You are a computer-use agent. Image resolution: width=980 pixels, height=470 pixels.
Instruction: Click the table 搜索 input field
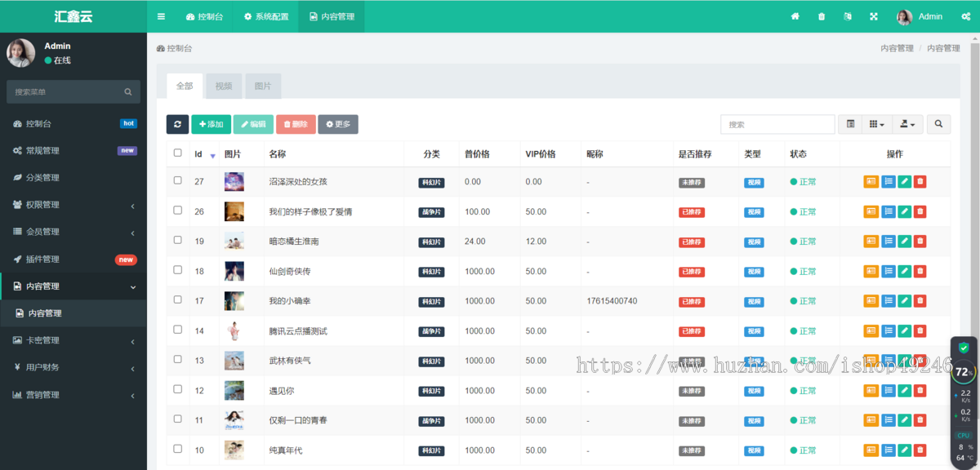click(x=777, y=124)
